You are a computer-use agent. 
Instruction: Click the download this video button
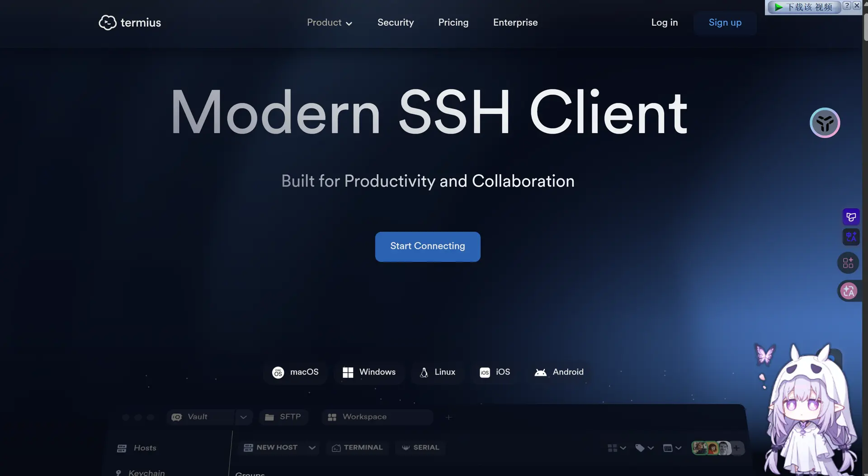tap(804, 7)
